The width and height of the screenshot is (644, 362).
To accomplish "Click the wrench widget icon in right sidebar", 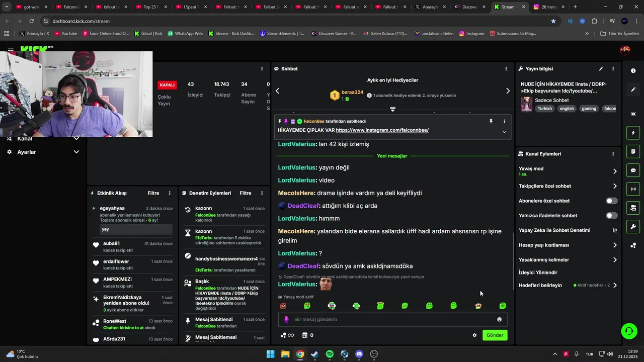I will coord(633,227).
